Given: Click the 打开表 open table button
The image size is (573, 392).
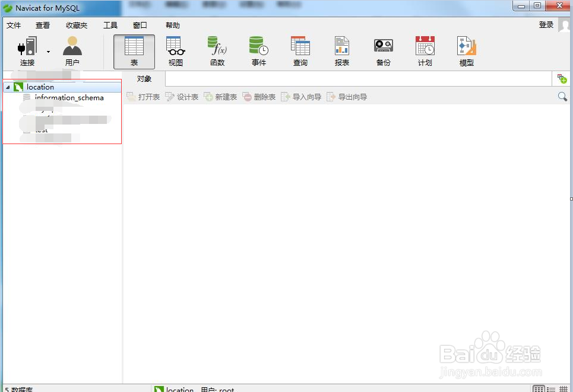Looking at the screenshot, I should click(x=143, y=97).
